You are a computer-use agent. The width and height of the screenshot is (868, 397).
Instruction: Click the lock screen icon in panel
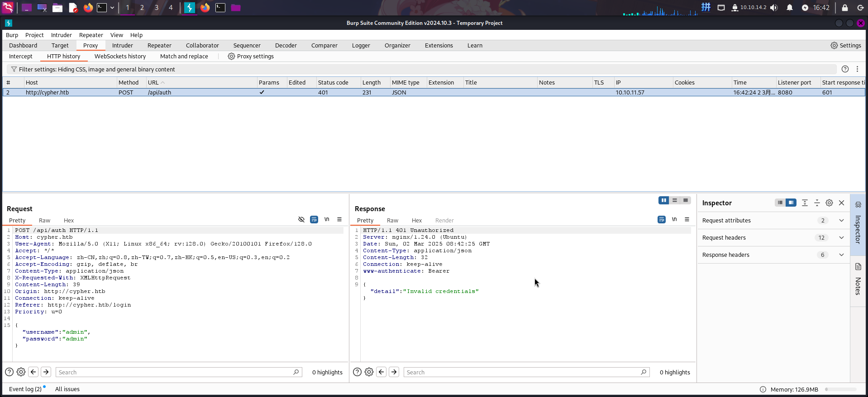pos(845,8)
